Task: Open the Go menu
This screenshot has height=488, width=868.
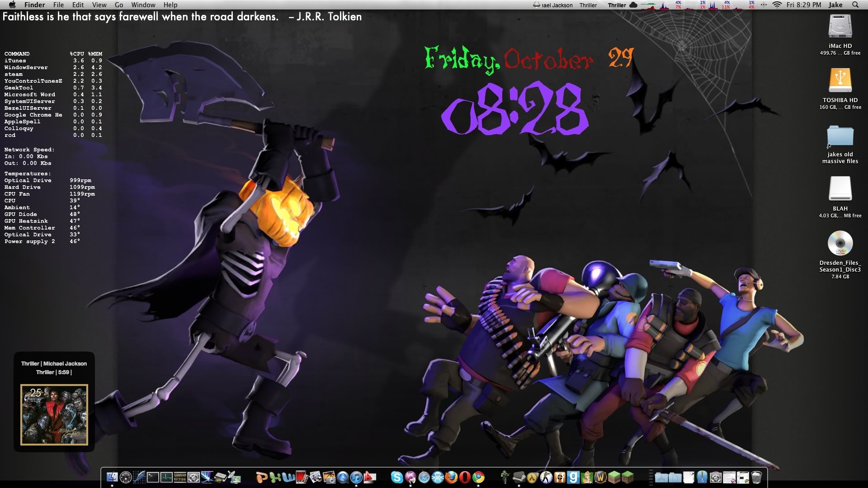Action: pyautogui.click(x=119, y=5)
